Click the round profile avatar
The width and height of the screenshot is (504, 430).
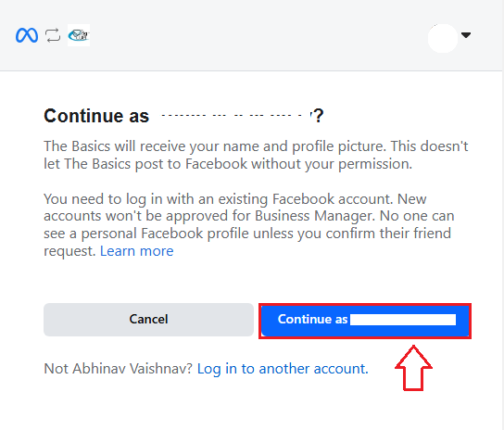tap(443, 38)
